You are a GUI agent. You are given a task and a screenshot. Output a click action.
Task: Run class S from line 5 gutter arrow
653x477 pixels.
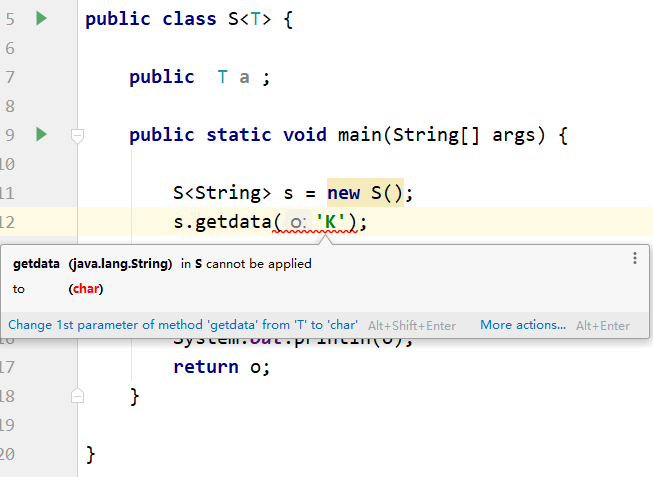[x=41, y=19]
